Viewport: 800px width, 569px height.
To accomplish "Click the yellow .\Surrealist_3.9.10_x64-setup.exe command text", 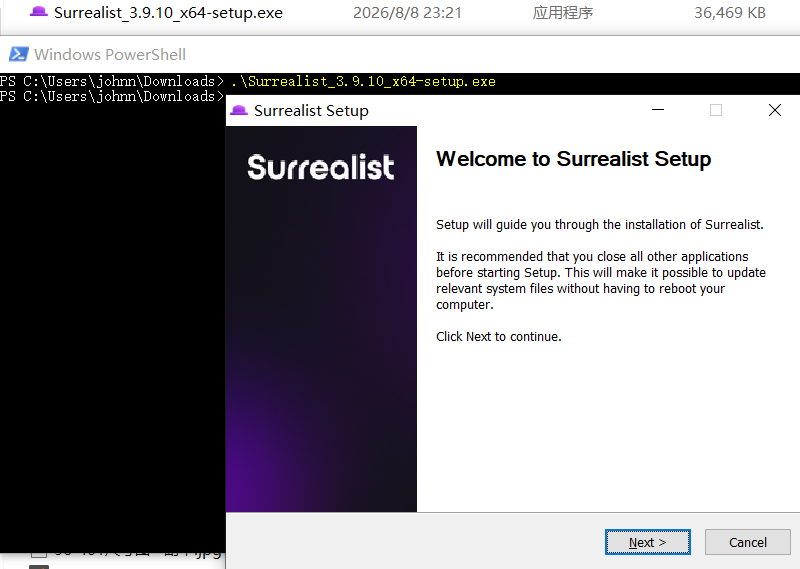I will (x=363, y=81).
